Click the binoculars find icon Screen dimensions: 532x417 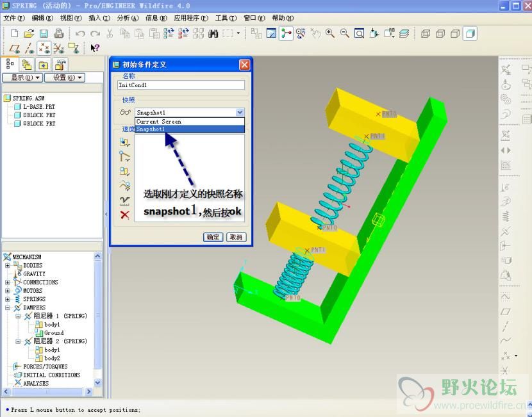[x=213, y=33]
